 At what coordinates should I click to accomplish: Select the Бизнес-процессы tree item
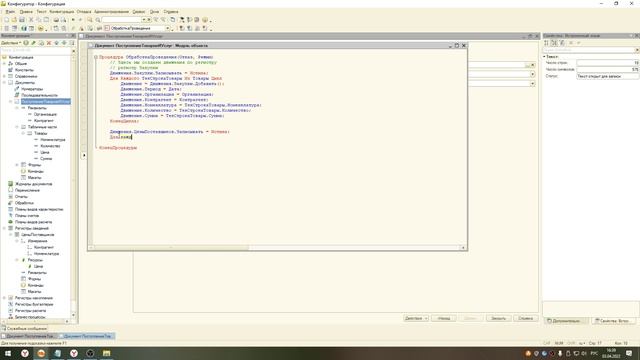[30, 317]
